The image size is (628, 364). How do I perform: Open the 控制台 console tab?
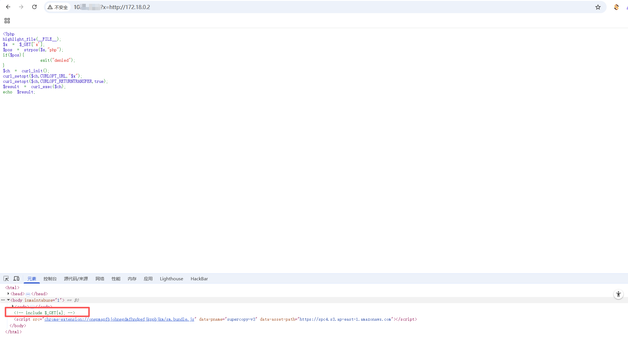50,279
